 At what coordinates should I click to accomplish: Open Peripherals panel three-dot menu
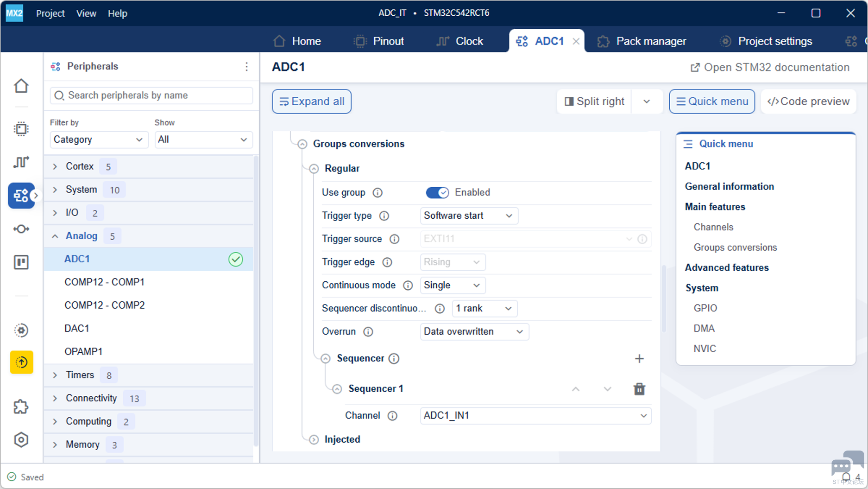pos(246,66)
